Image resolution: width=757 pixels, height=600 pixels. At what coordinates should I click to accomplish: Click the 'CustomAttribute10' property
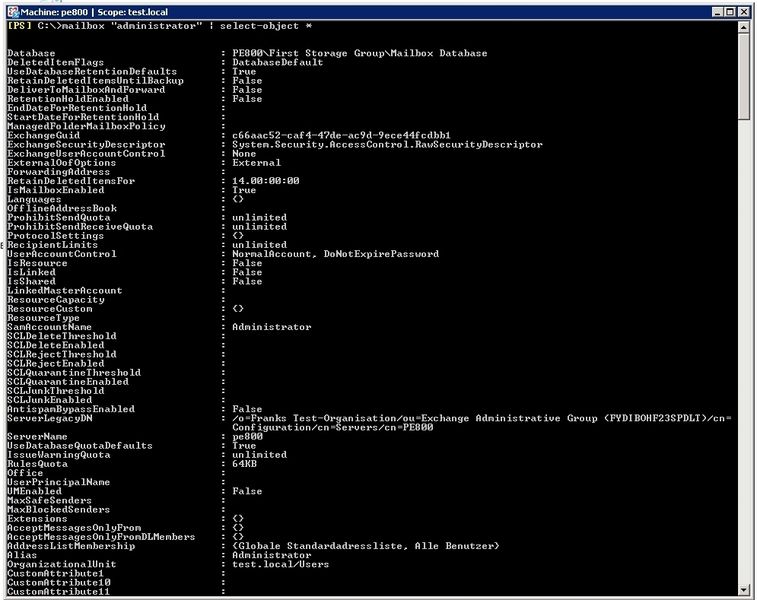[x=59, y=583]
